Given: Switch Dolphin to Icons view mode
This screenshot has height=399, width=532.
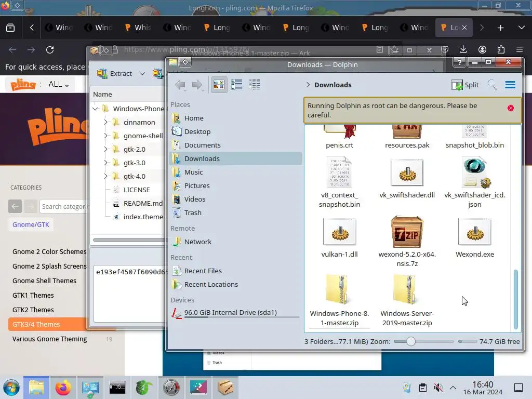Looking at the screenshot, I should coord(219,85).
